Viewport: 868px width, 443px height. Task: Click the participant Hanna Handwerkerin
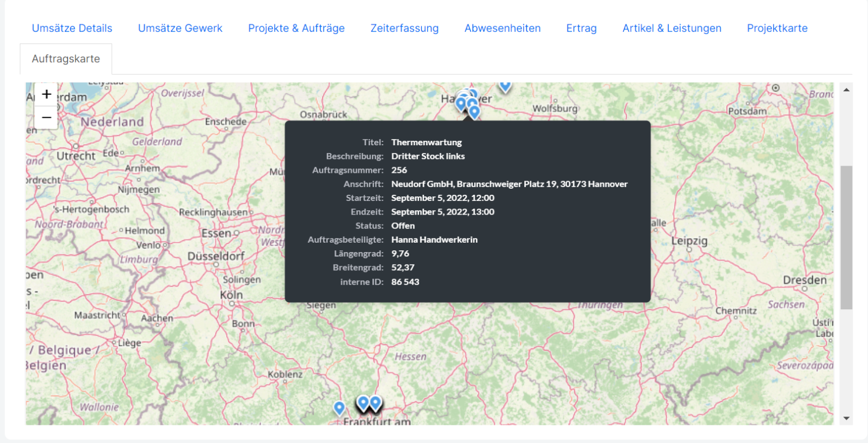[x=435, y=239]
